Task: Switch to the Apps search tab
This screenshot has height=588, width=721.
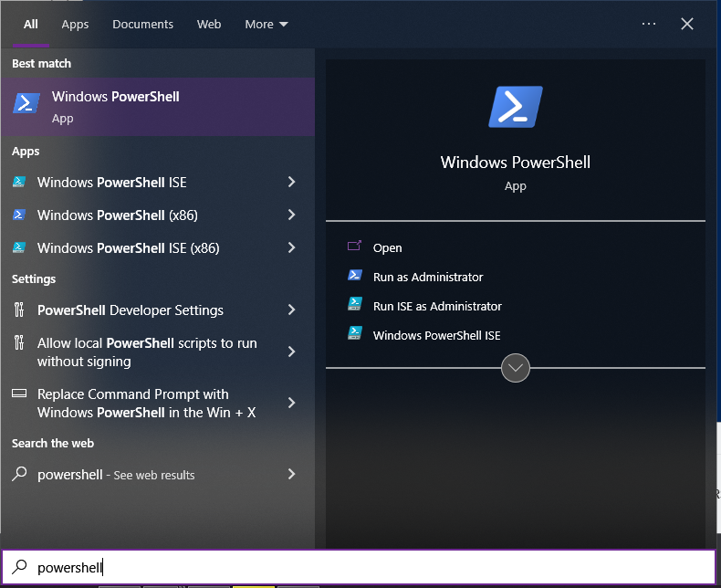Action: (75, 25)
